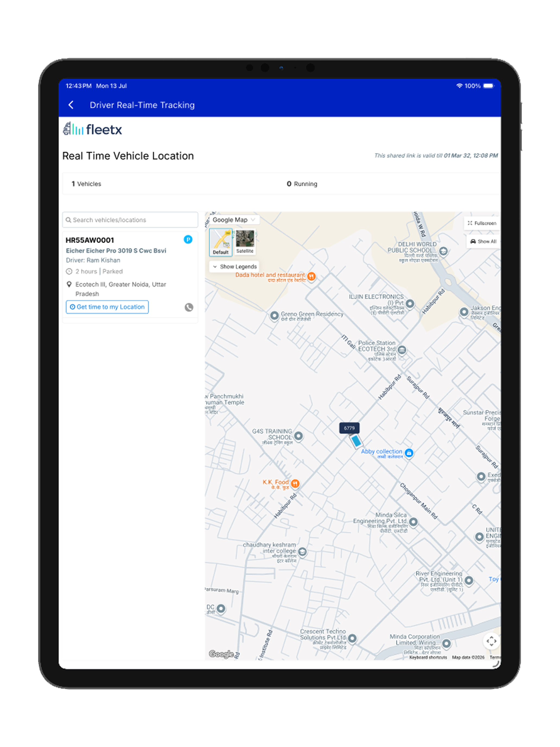Click the 1 Vehicles count

86,184
